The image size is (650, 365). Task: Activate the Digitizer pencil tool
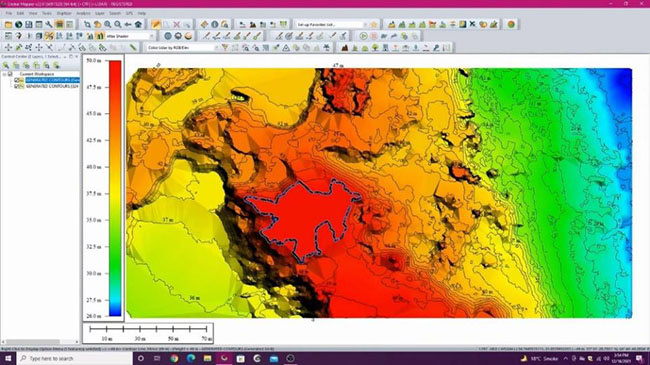point(156,24)
